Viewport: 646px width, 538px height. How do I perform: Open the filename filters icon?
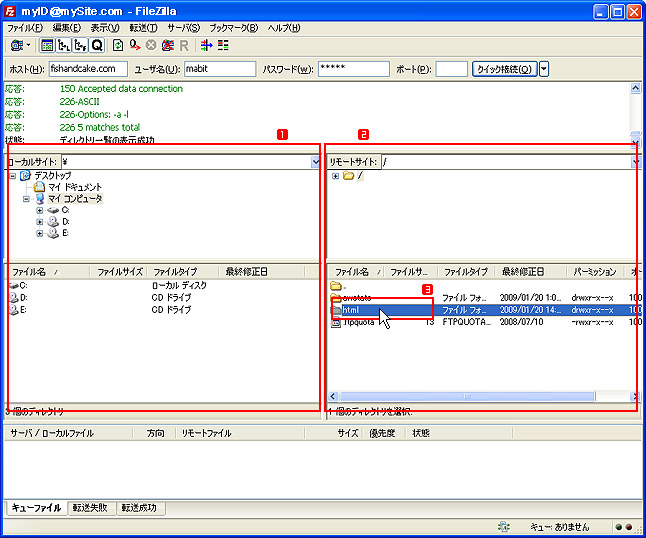tap(206, 45)
